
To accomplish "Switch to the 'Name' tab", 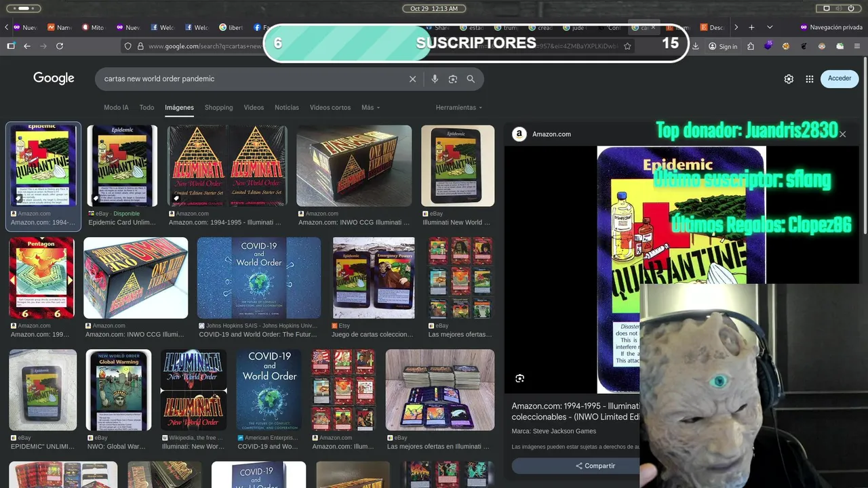I will [x=60, y=27].
